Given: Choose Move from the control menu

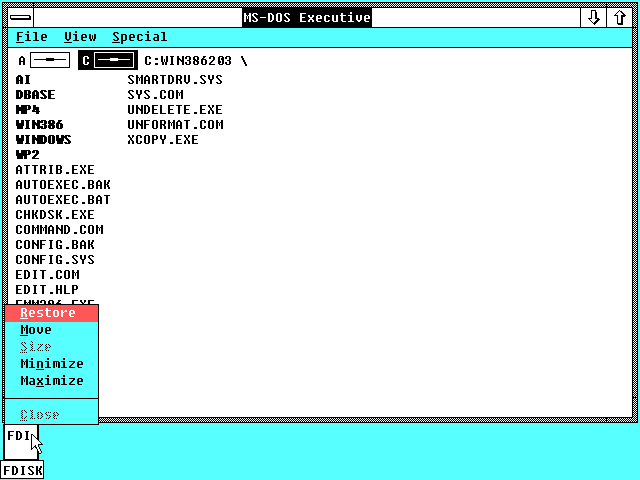Looking at the screenshot, I should click(x=51, y=330).
